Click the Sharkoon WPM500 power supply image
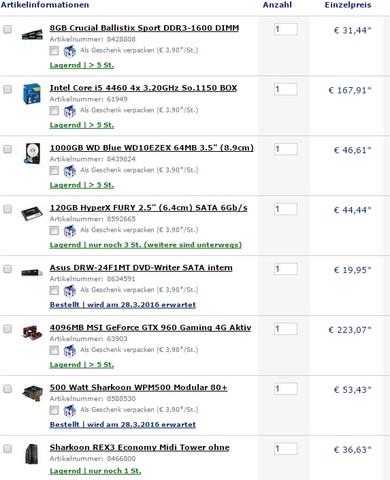 click(x=32, y=393)
